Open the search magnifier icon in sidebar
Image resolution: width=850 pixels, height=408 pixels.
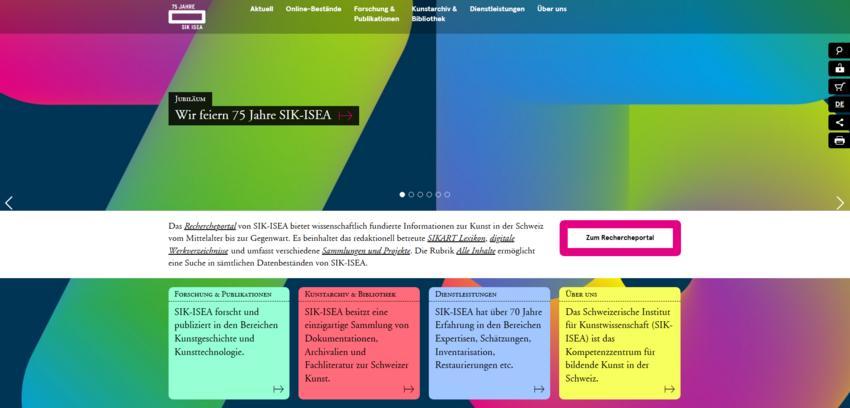click(x=839, y=51)
